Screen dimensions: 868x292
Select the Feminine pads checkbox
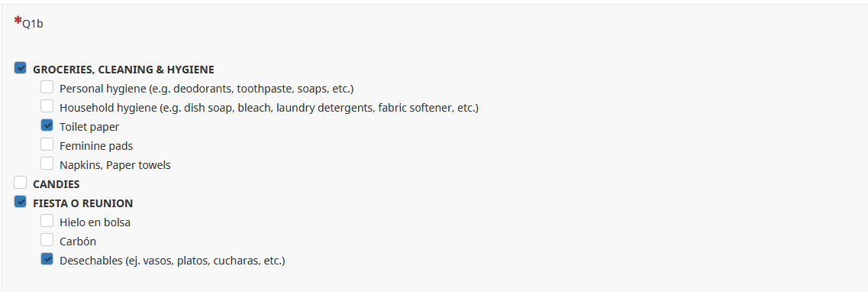click(x=47, y=144)
